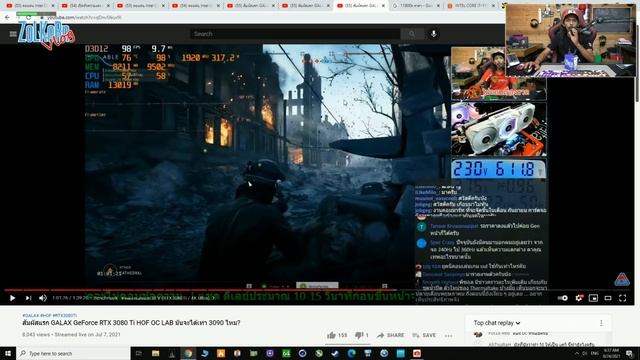Open the Windows Start menu
Viewport: 640px width, 360px height.
click(x=8, y=353)
